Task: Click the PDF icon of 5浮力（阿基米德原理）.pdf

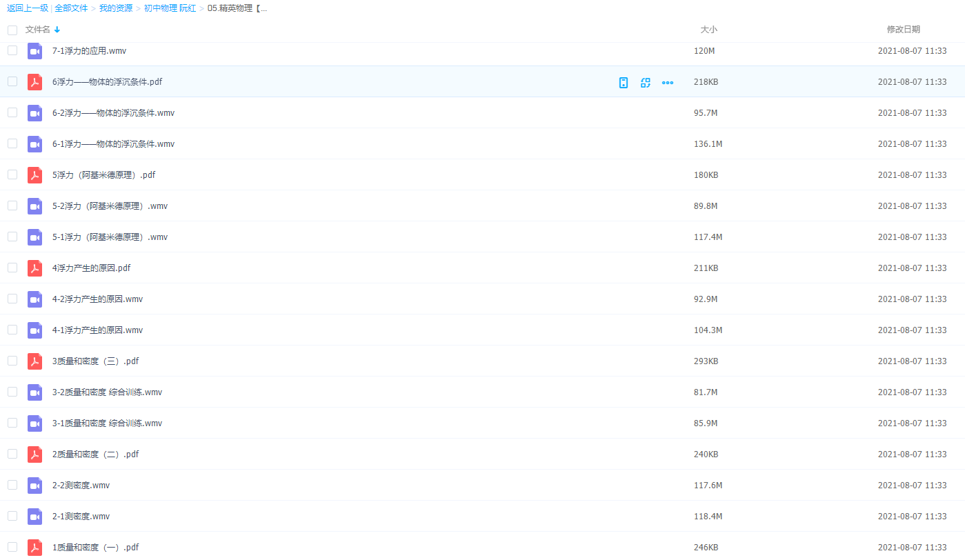Action: pos(34,175)
